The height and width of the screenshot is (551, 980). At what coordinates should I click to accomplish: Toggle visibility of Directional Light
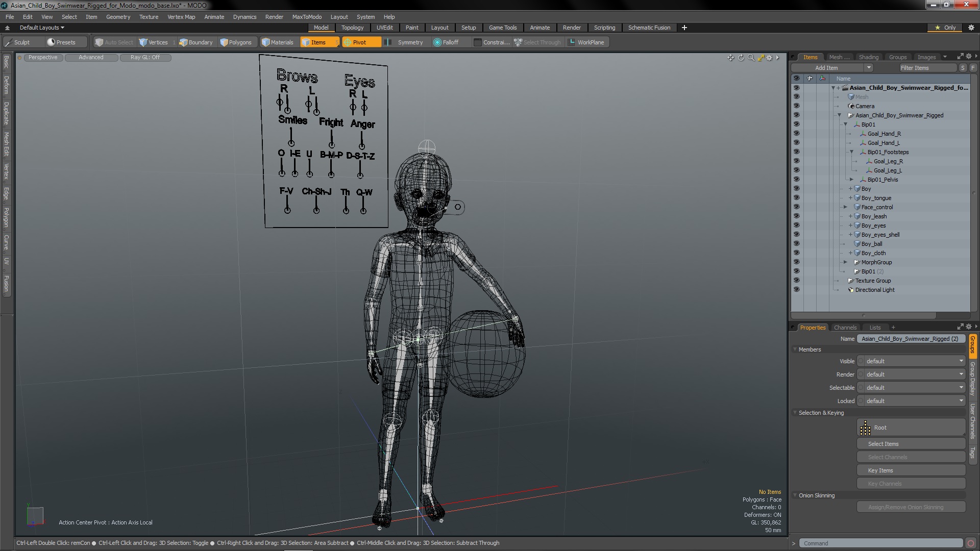[796, 290]
